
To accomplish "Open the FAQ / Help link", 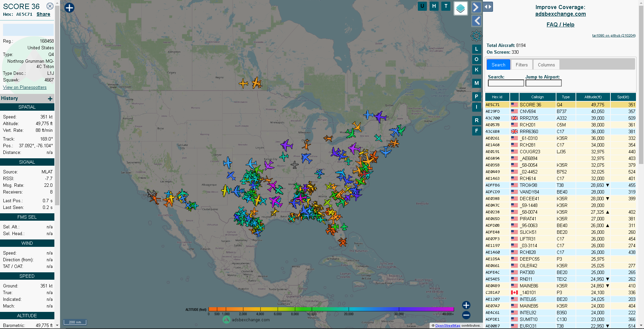I will (560, 24).
